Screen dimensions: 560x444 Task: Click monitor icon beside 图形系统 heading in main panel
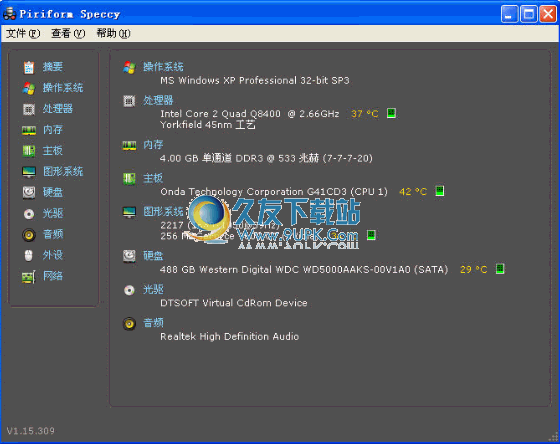(x=129, y=212)
